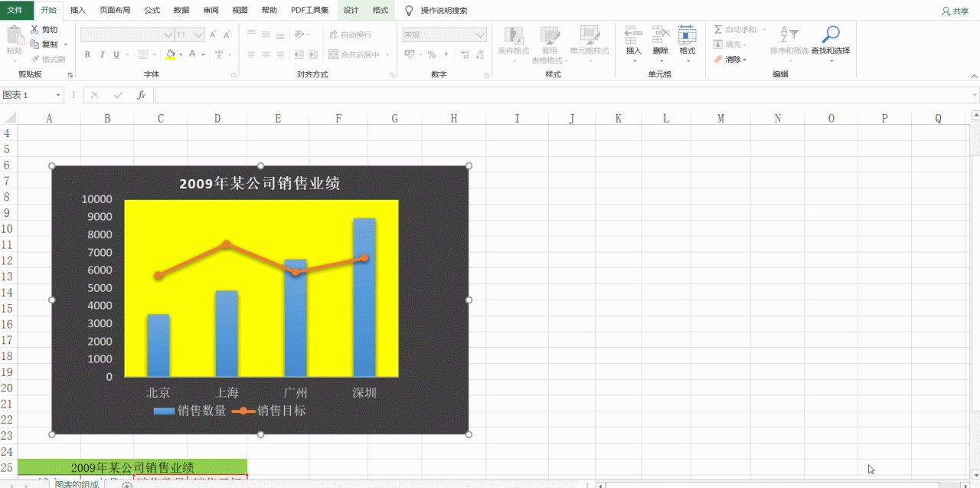Align text left
The width and height of the screenshot is (980, 488).
click(x=252, y=54)
